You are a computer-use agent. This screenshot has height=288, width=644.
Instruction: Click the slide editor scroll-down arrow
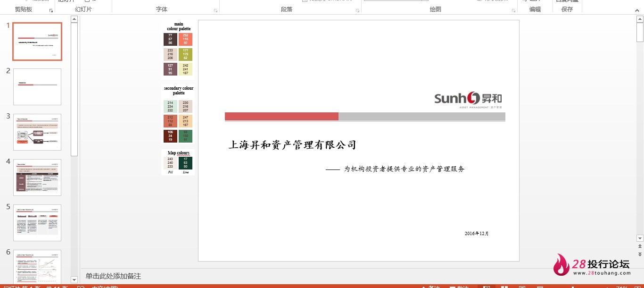click(640, 238)
